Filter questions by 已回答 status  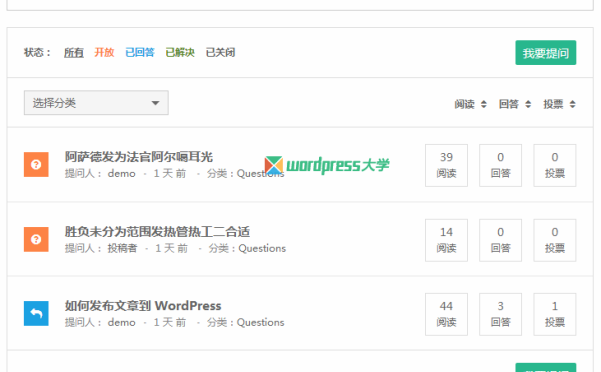(x=140, y=52)
